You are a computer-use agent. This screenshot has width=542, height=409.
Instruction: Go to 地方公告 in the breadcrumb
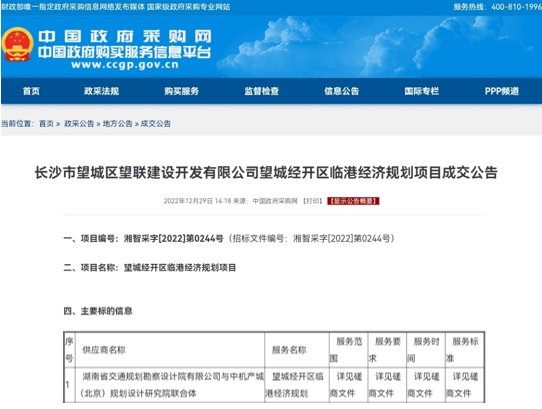click(x=118, y=123)
